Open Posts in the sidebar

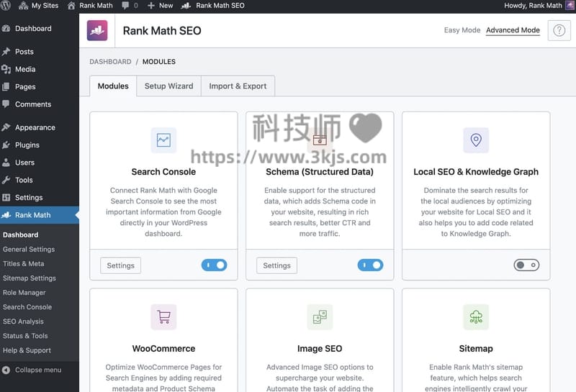[40, 52]
